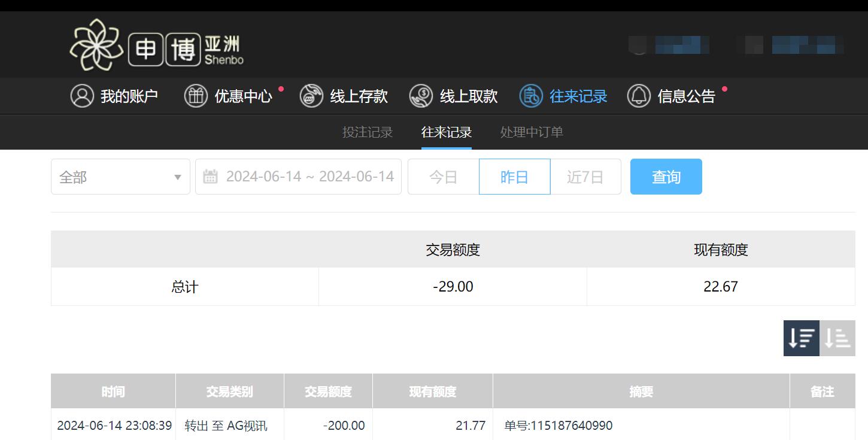The image size is (868, 440).
Task: Open the 处理中订单 tab
Action: click(531, 132)
